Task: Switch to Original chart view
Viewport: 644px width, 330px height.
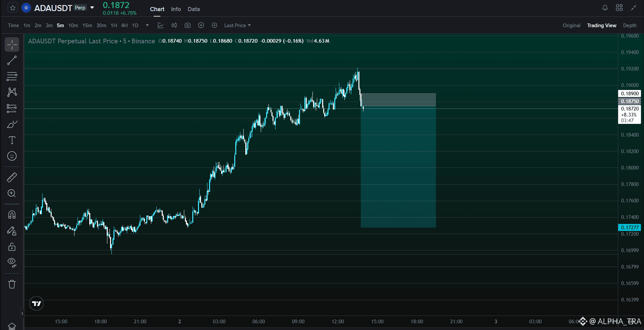Action: 572,26
